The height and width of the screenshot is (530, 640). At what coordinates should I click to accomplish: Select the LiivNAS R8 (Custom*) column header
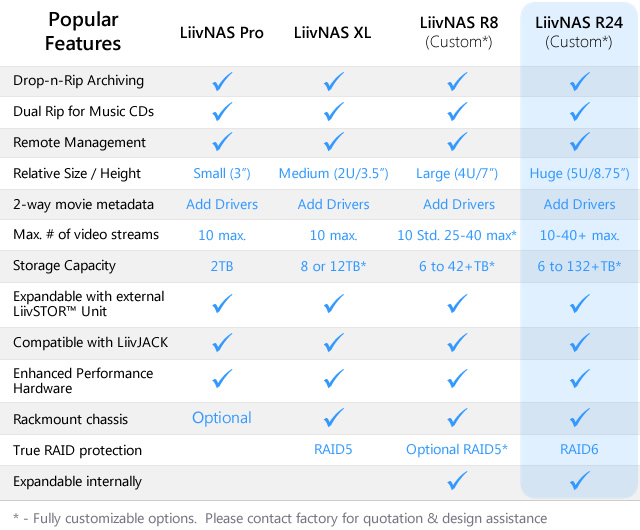pos(459,32)
